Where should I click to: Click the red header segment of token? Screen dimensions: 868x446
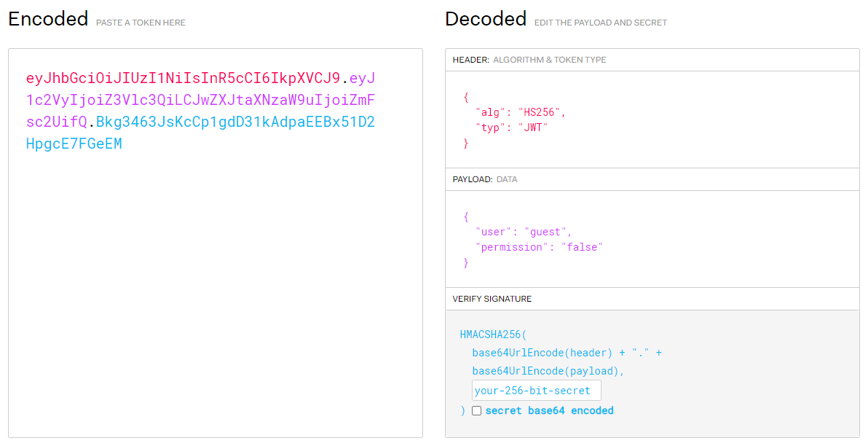point(184,77)
